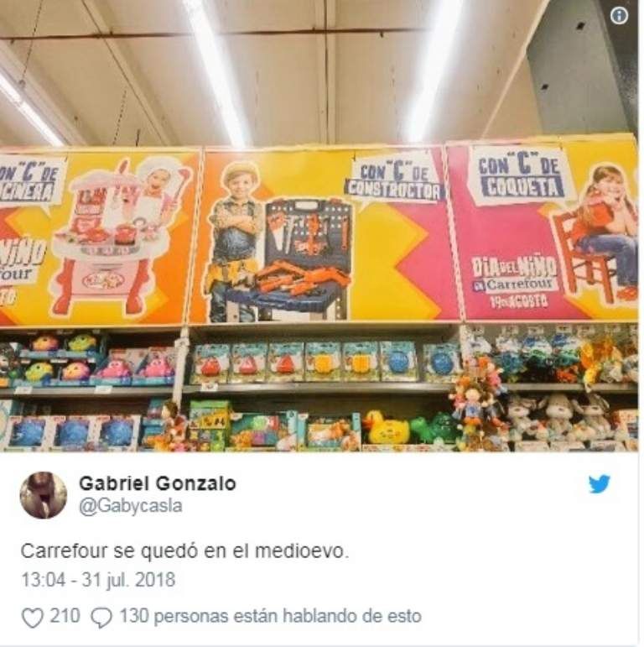The image size is (644, 647).
Task: Click the yellow duck toy on shelf
Action: pyautogui.click(x=382, y=428)
